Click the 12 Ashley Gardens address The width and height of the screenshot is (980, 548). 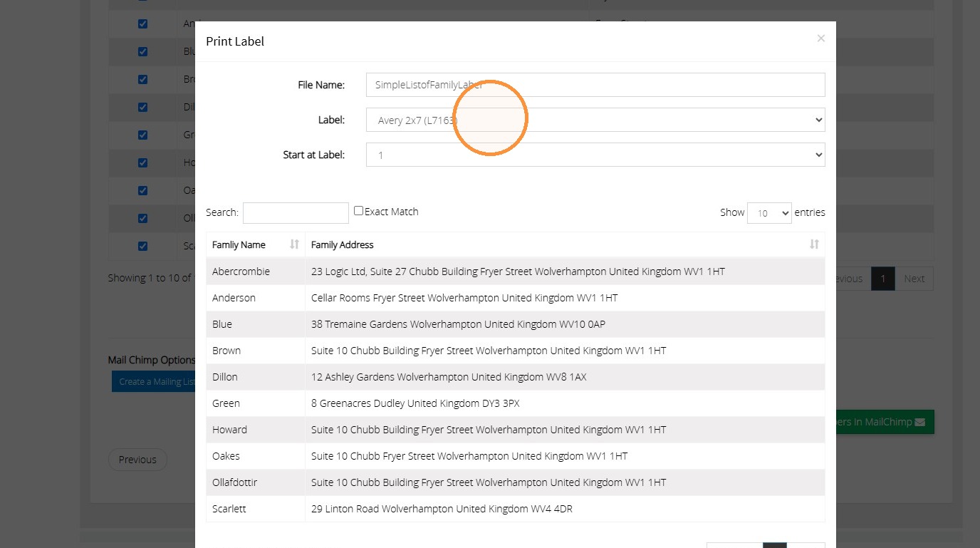(565, 377)
